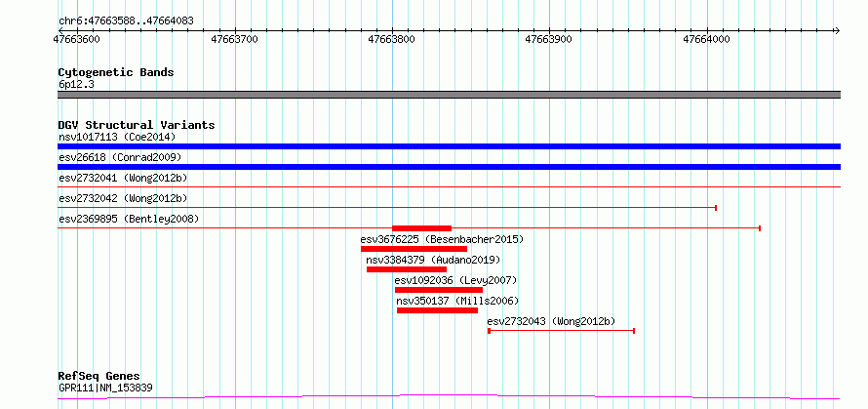
Task: Select the blue nsv1017113 variant bar
Action: [449, 146]
